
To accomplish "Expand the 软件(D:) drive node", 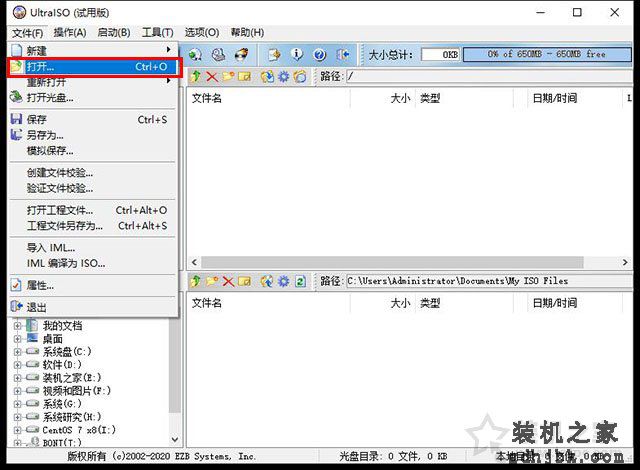I will (18, 365).
